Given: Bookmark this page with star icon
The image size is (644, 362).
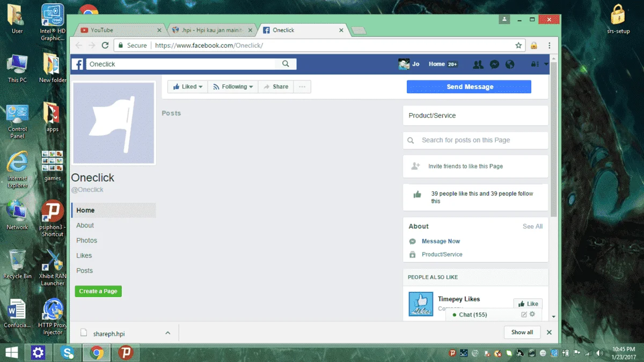Looking at the screenshot, I should pos(518,46).
